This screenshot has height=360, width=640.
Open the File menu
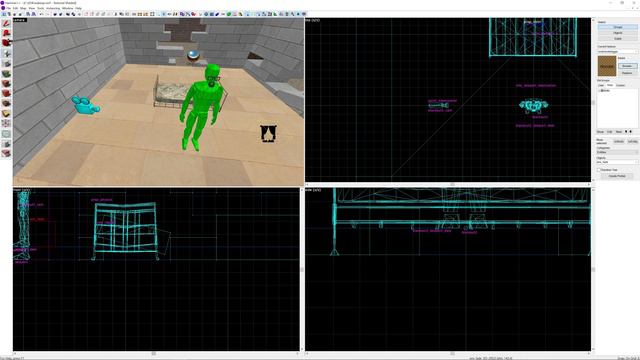pos(8,8)
